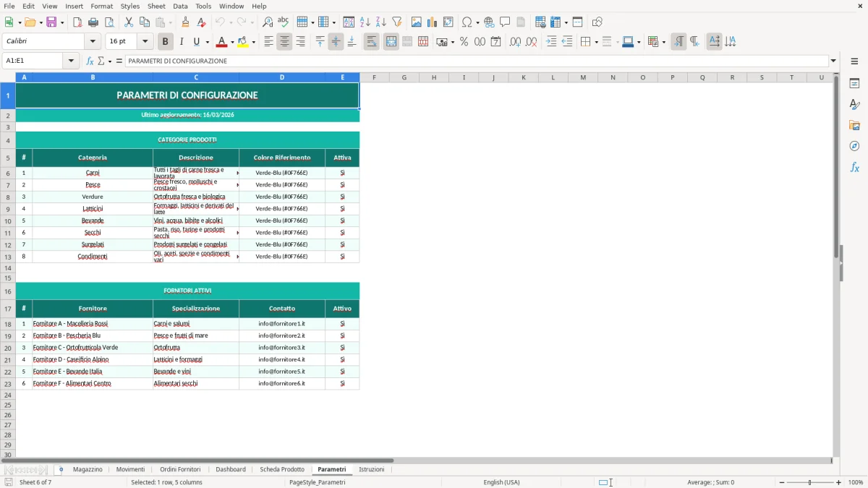The width and height of the screenshot is (868, 488).
Task: Click the Increase Indent icon
Action: (x=551, y=42)
